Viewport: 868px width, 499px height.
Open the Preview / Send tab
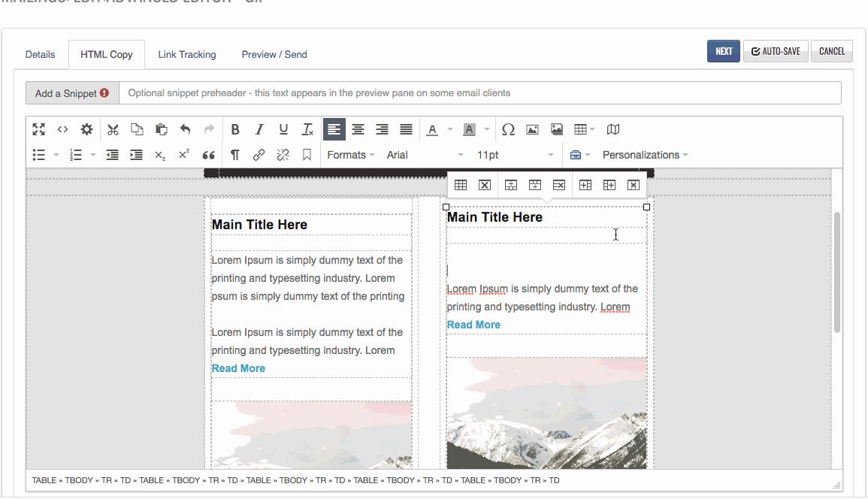[274, 54]
